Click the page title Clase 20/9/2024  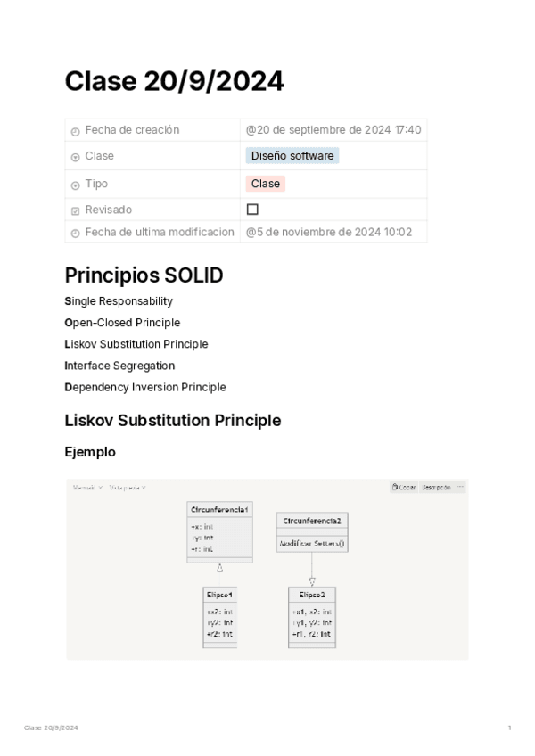[x=174, y=81]
